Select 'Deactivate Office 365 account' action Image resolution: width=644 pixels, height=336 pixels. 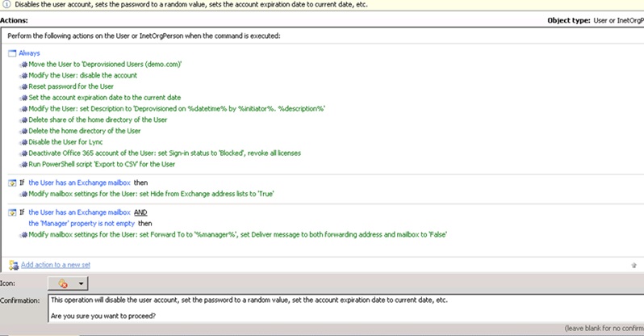165,153
